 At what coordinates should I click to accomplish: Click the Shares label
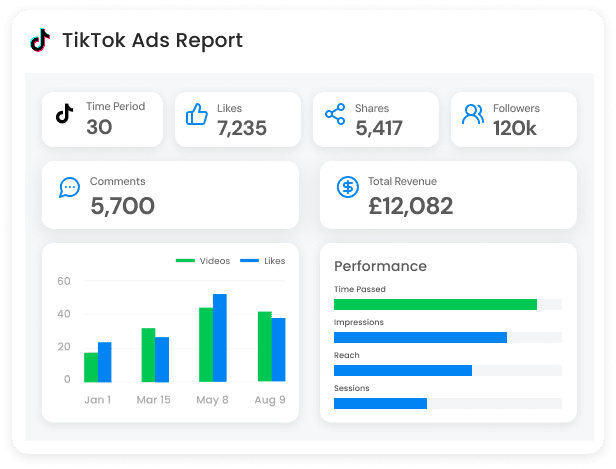pyautogui.click(x=372, y=108)
